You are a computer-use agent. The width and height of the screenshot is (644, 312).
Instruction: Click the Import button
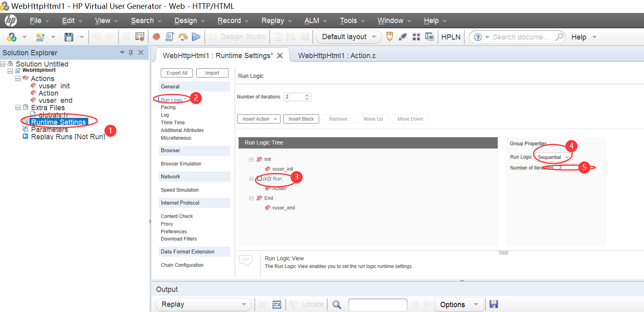tap(212, 73)
